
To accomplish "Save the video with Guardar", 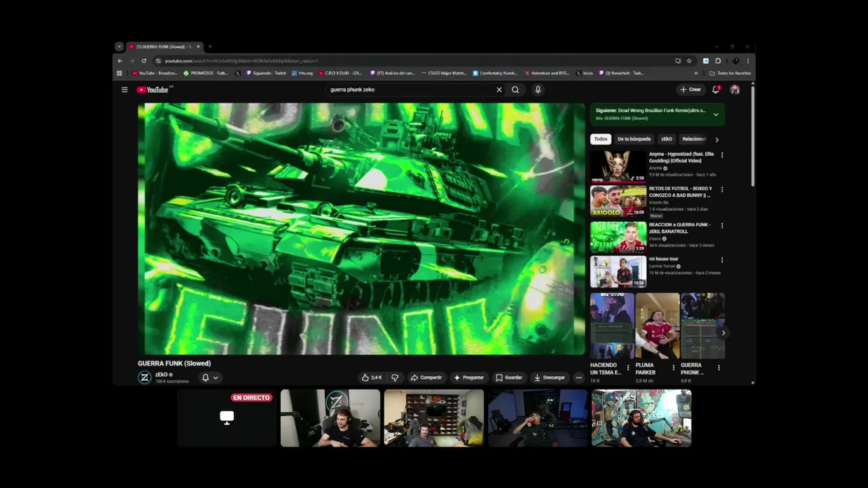I will coord(509,378).
